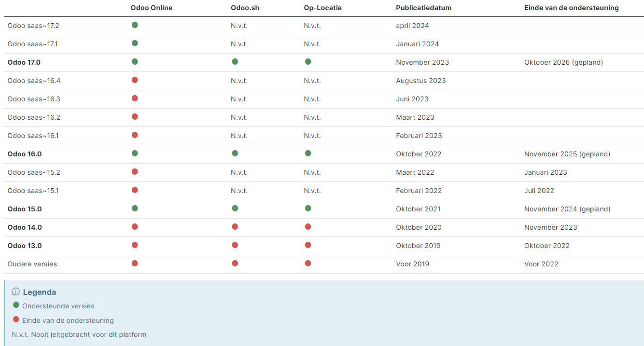
Task: Click red dot for Odoo saas~16.1 Online
Action: (x=135, y=135)
